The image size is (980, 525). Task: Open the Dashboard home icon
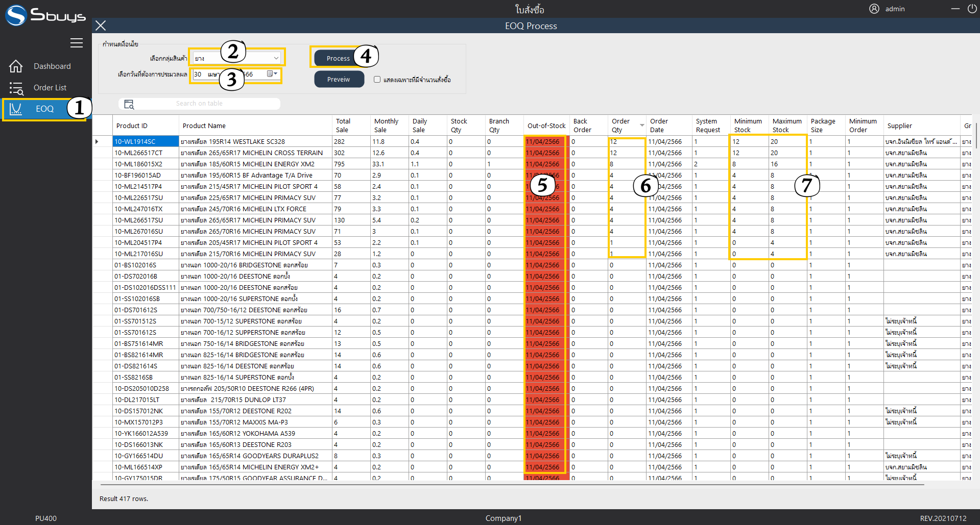(16, 66)
